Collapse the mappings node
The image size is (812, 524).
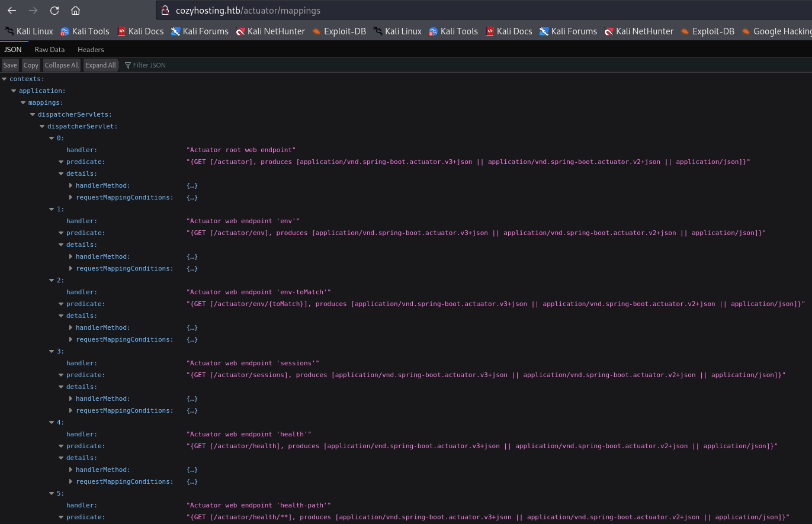pos(24,102)
